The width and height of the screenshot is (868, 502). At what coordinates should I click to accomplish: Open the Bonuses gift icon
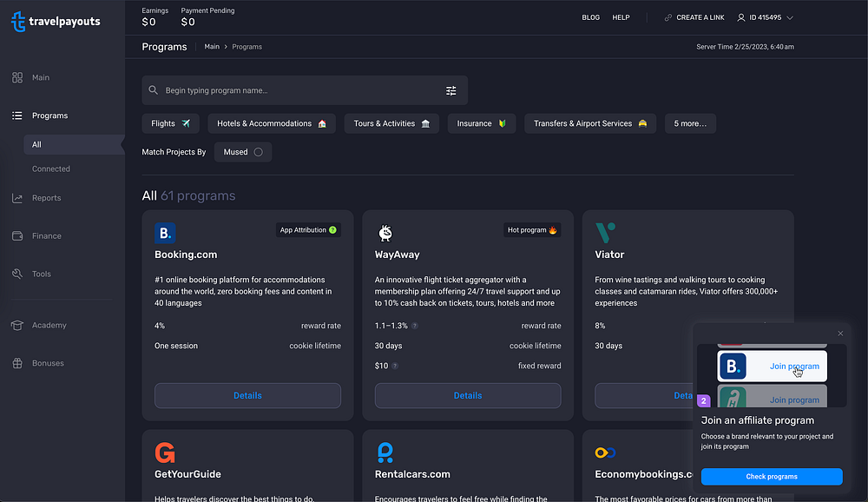(17, 363)
